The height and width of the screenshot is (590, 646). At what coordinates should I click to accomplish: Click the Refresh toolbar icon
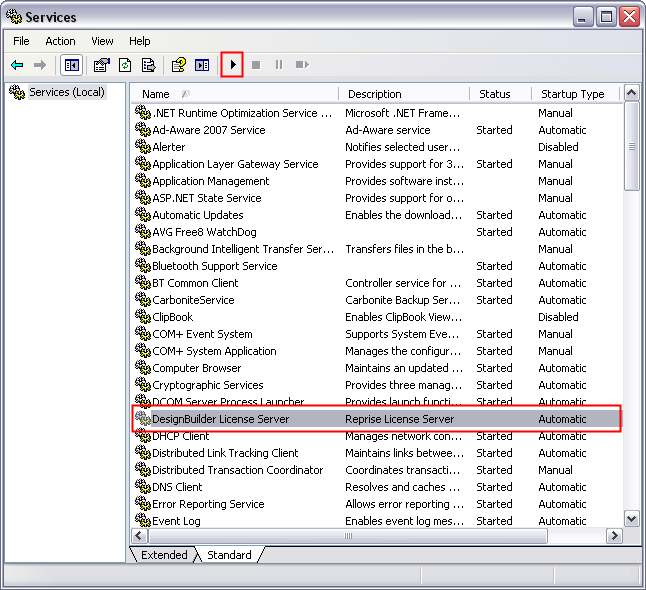click(125, 65)
